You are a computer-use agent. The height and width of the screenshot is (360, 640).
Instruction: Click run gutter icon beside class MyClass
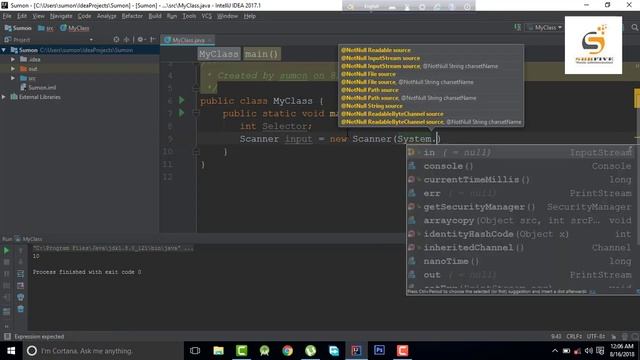coord(182,100)
